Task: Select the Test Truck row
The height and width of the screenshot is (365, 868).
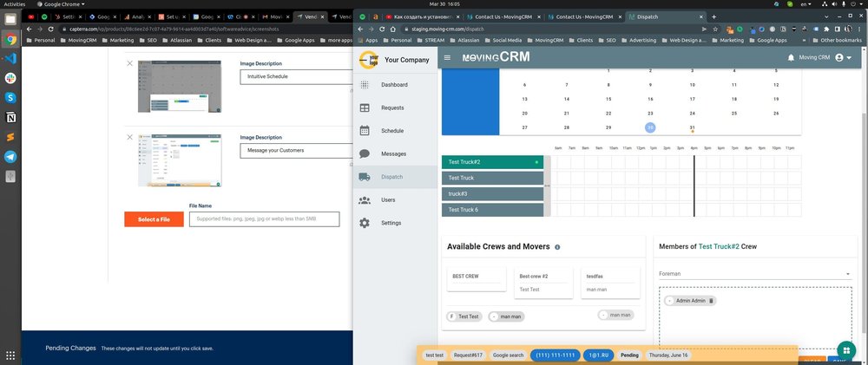Action: pos(493,178)
